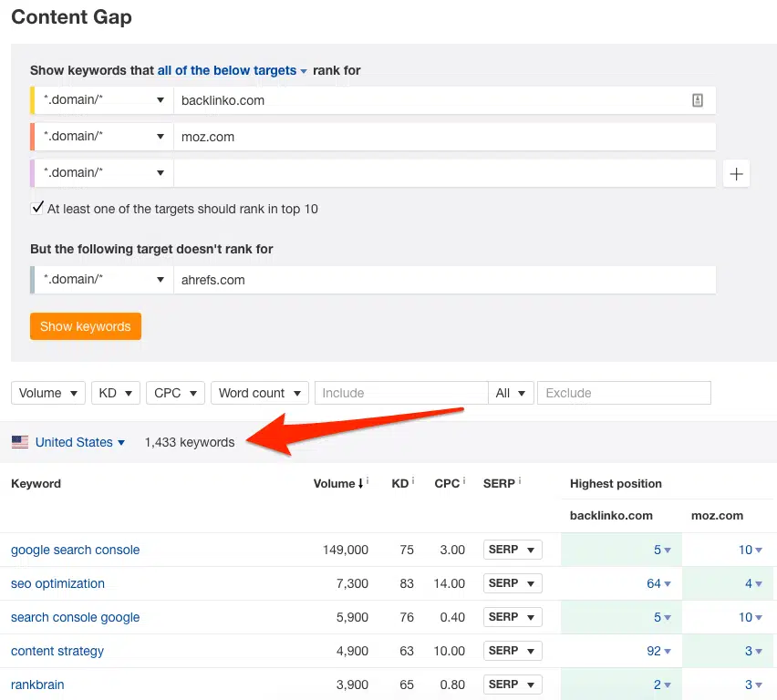Click the United States flag icon
The image size is (777, 700).
tap(19, 442)
